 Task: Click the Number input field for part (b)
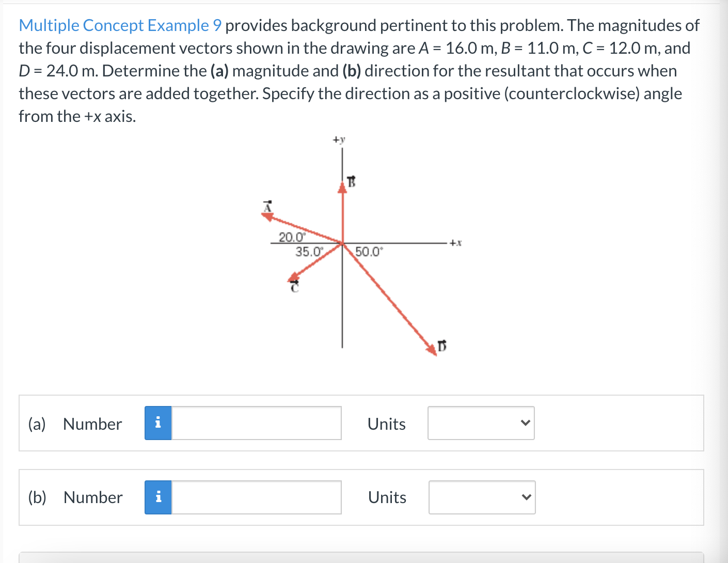coord(256,497)
